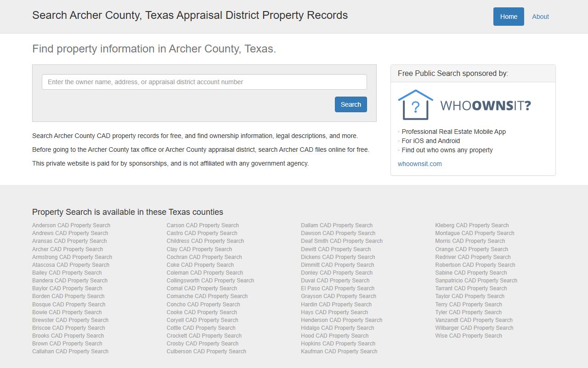Open Cooke CAD Property Search
Viewport: 588px width, 368px height.
(202, 312)
